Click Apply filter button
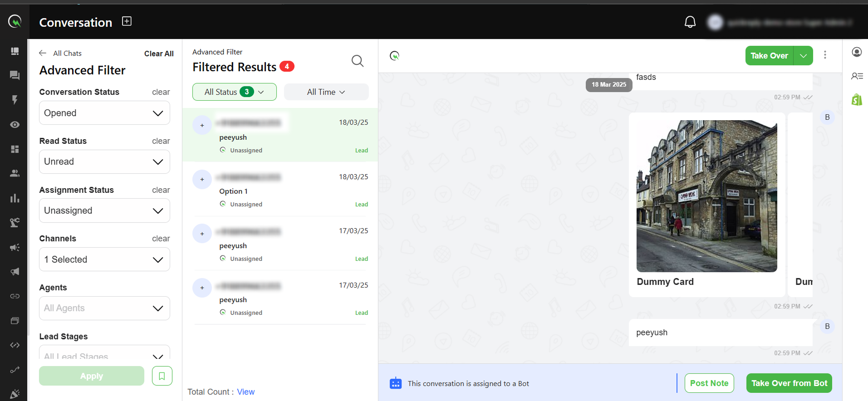 [x=92, y=376]
